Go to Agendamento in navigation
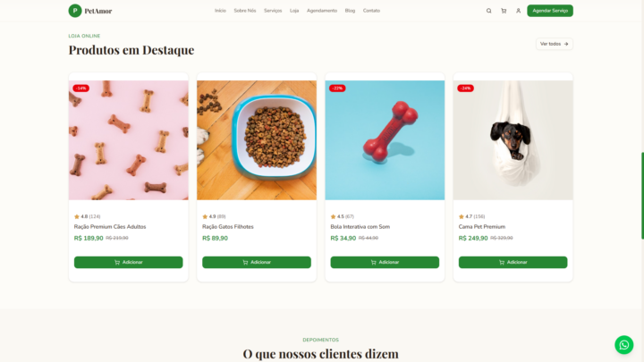 322,11
